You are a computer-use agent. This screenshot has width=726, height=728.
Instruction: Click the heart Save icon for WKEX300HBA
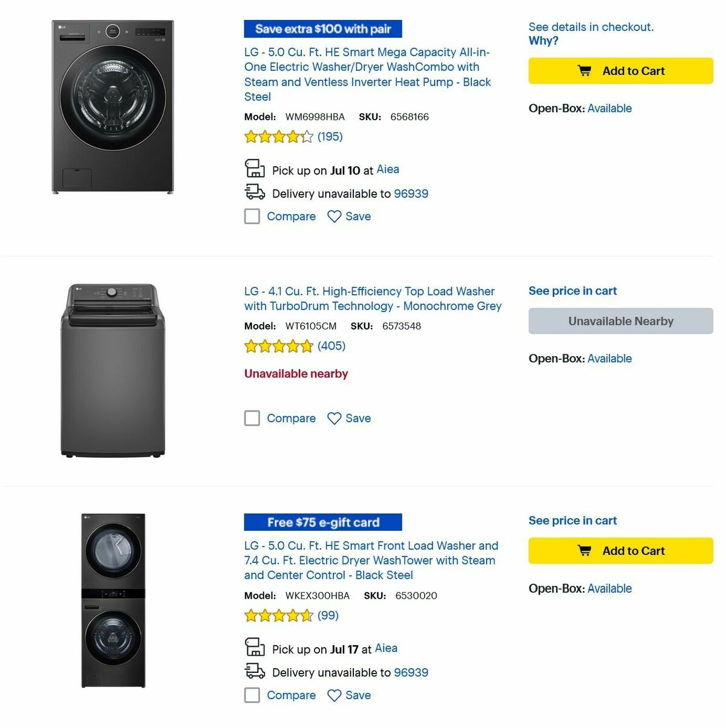pyautogui.click(x=335, y=695)
